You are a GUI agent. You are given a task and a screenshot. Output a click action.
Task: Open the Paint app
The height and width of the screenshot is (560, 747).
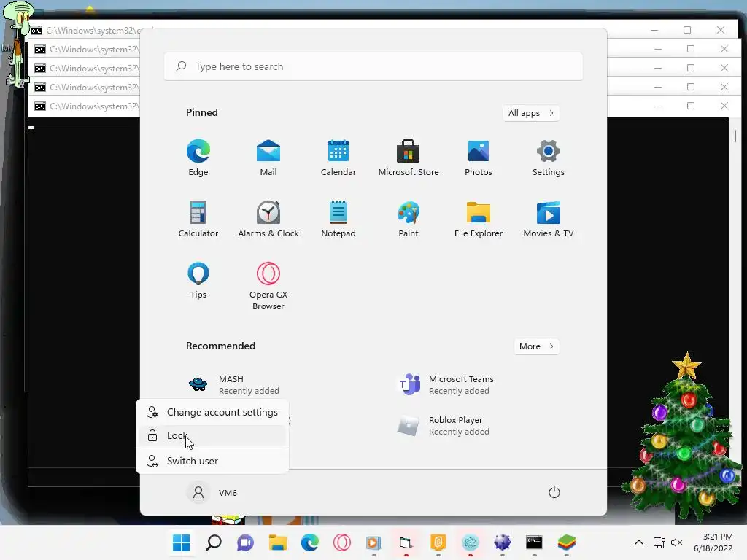click(x=409, y=219)
